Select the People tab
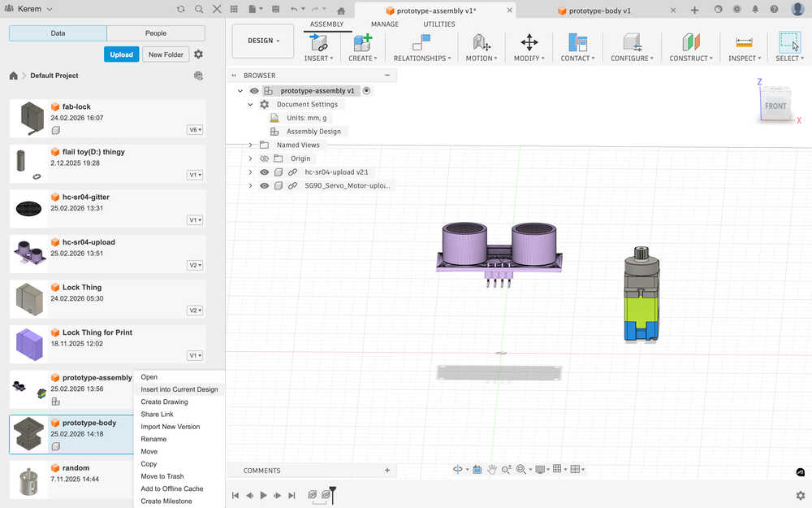812x508 pixels. pos(156,33)
